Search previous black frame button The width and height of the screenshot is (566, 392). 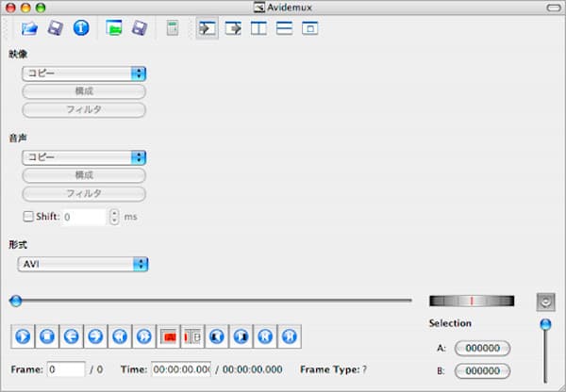coord(217,336)
